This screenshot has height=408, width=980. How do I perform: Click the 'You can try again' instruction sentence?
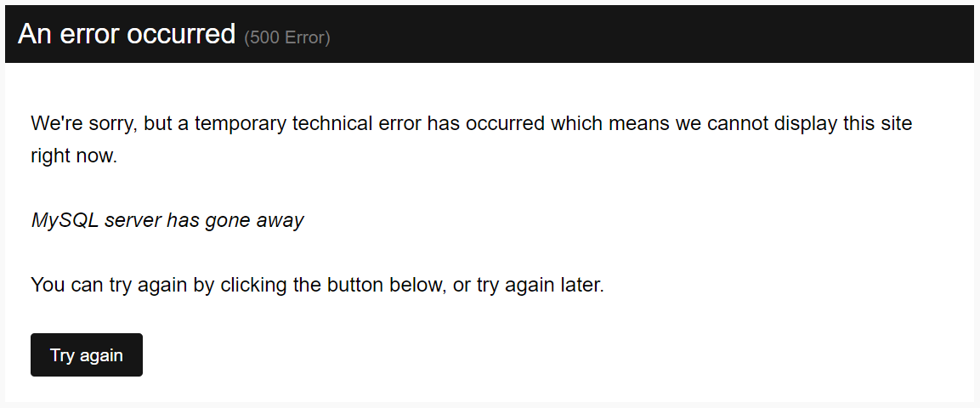[318, 285]
